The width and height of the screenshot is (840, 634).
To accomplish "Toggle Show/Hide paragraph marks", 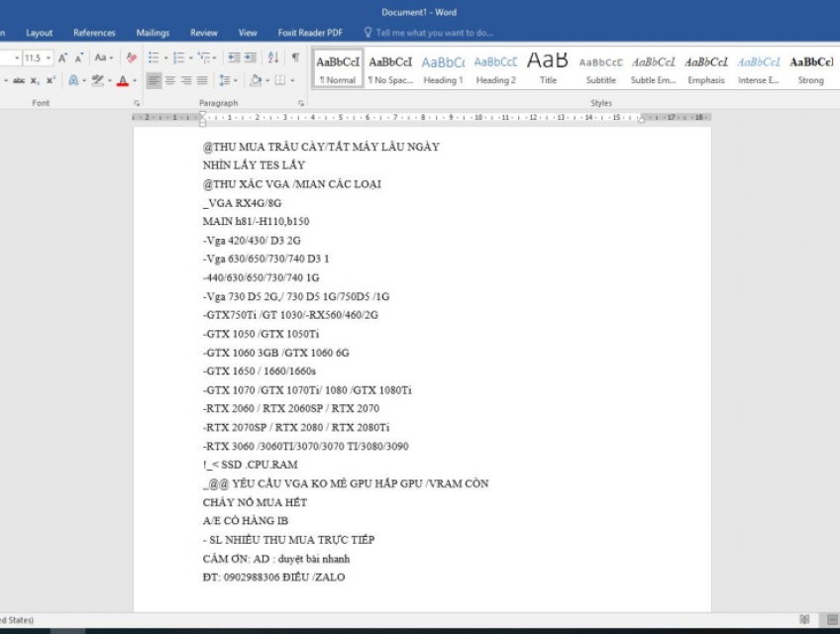I will 295,58.
